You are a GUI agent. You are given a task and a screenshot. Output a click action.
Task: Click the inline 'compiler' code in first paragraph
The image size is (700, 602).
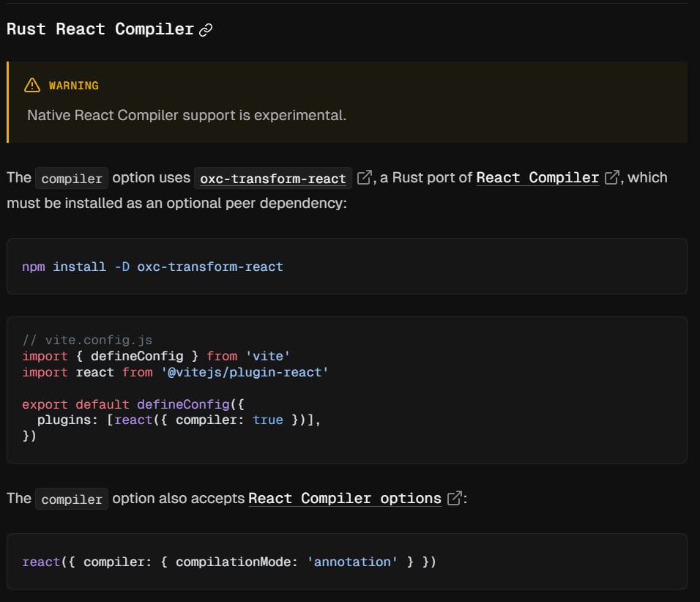72,178
